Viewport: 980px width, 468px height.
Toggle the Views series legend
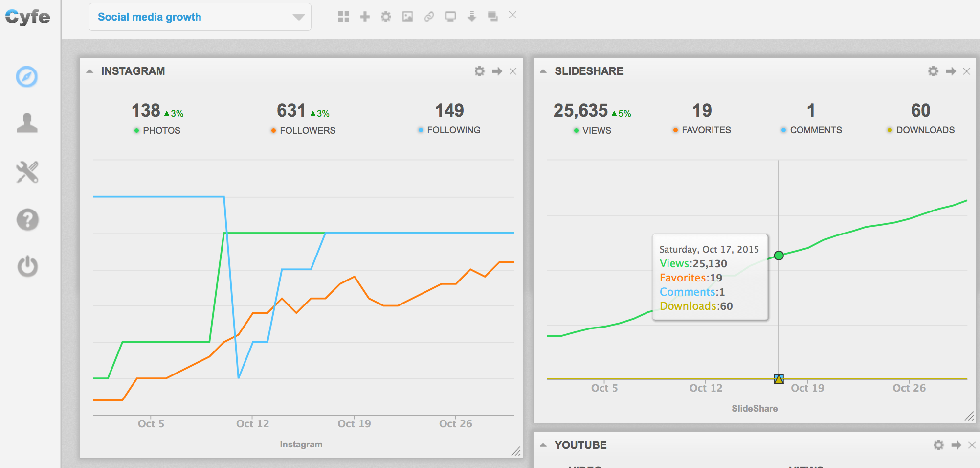coord(592,130)
